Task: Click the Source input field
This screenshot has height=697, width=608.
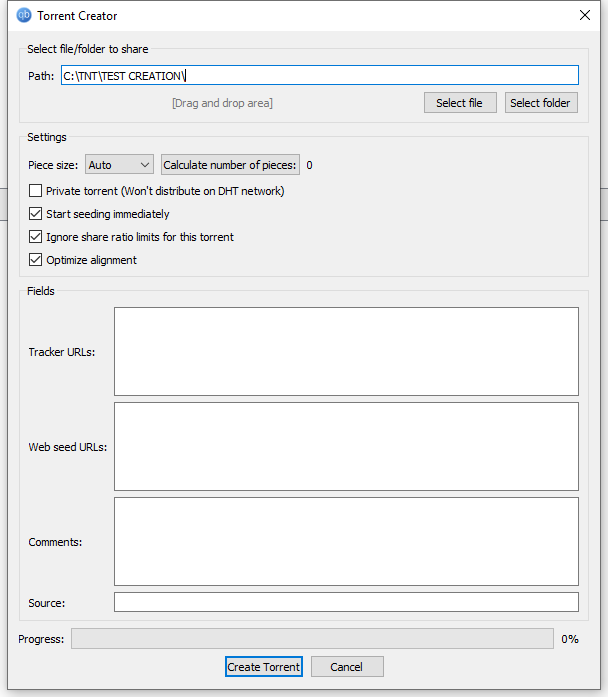Action: (346, 602)
